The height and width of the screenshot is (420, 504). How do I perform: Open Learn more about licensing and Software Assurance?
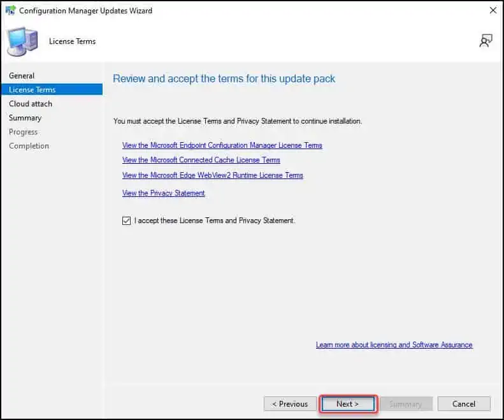pos(394,345)
